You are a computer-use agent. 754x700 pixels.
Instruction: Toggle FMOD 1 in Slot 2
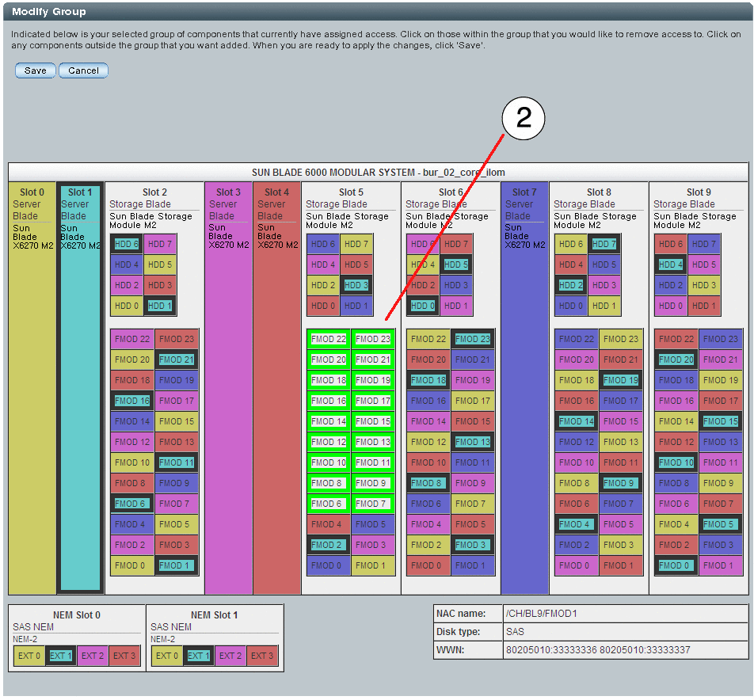point(177,565)
